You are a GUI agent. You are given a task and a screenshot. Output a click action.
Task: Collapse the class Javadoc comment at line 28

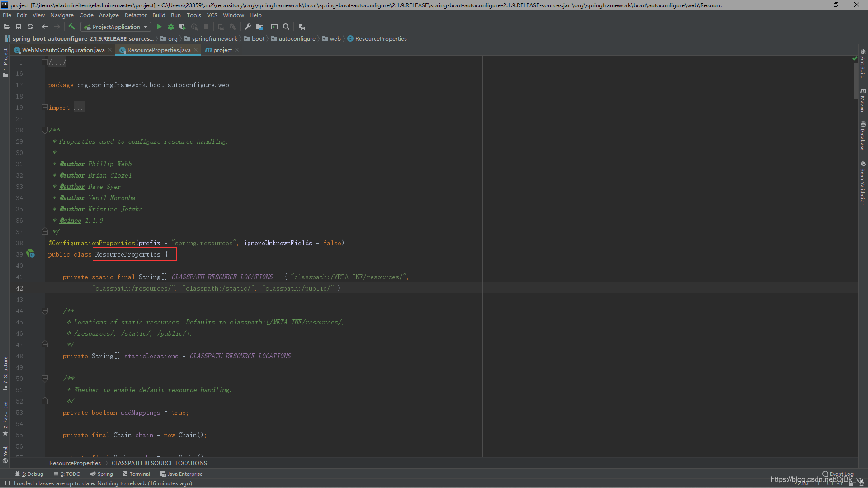(45, 130)
